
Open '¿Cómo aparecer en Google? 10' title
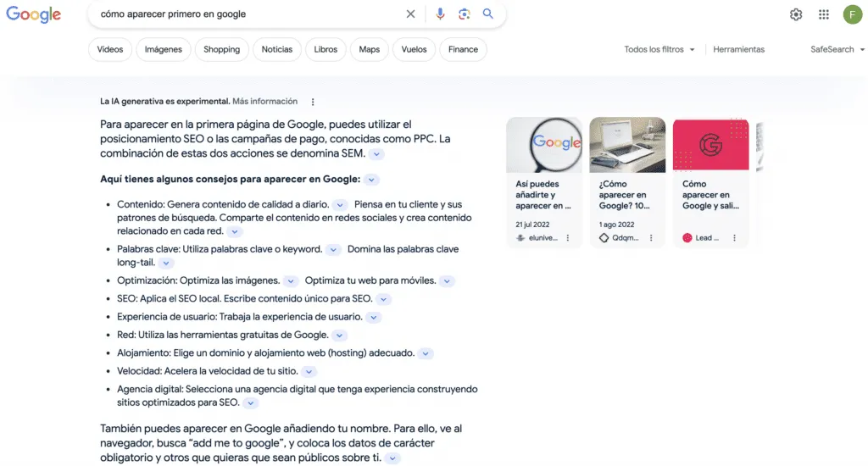(625, 195)
